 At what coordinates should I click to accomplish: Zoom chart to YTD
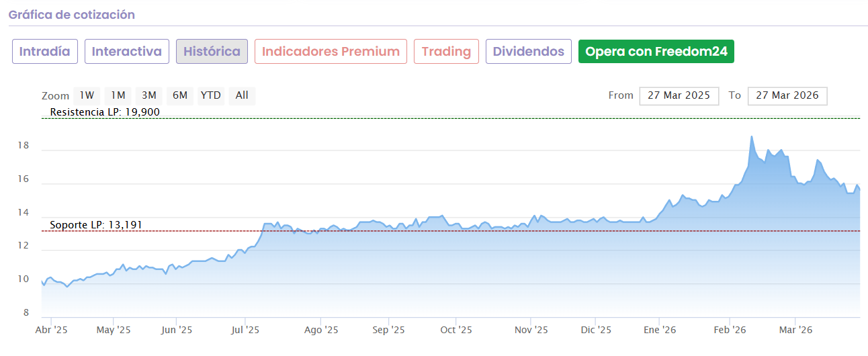point(210,95)
